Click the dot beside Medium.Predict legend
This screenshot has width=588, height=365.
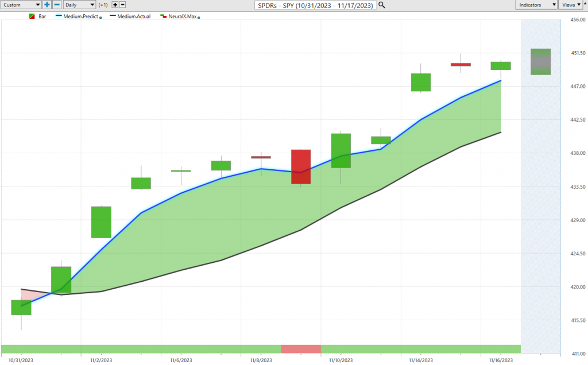101,17
